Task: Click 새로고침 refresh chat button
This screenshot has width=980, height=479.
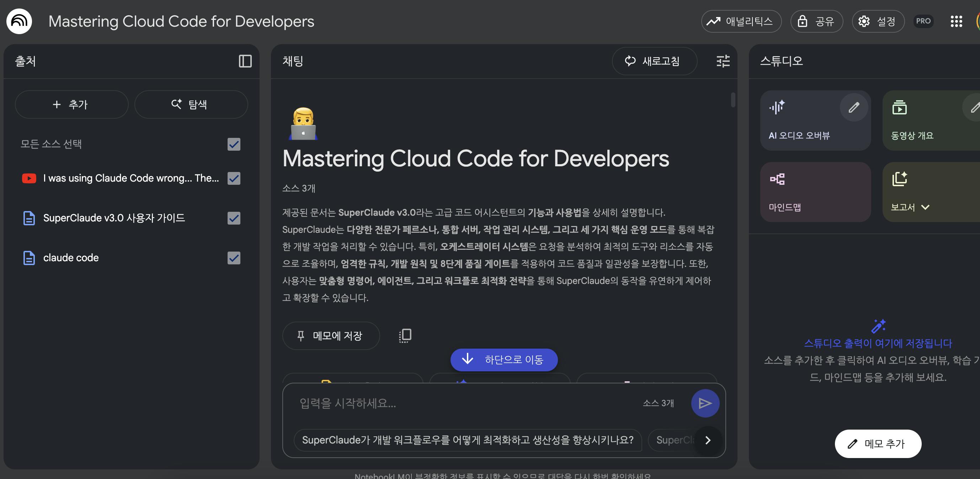Action: tap(654, 61)
